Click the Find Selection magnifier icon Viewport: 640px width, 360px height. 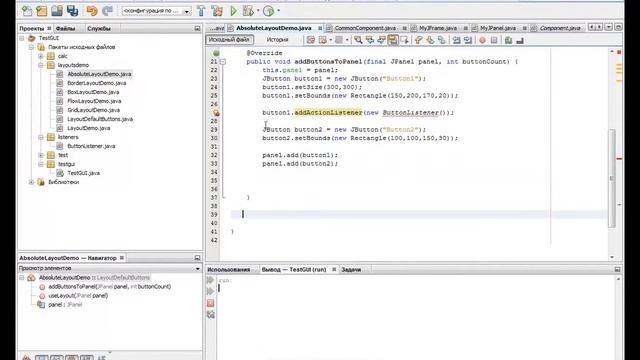[x=358, y=40]
